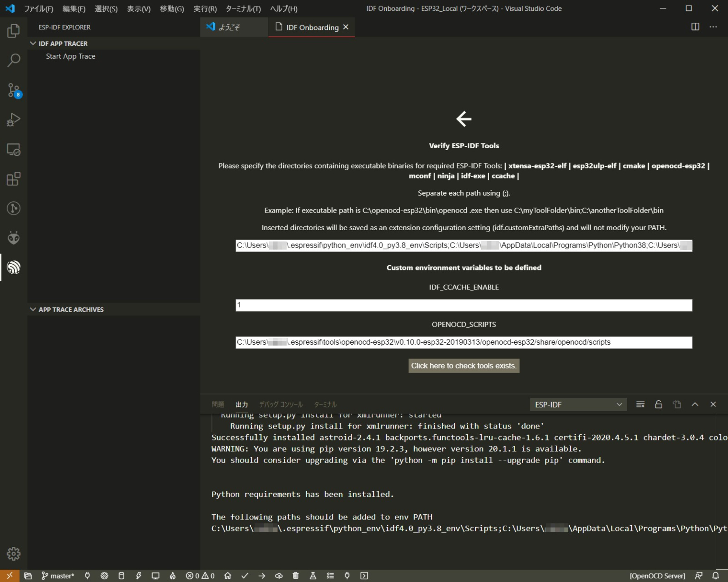Click the checklist tasks icon in status bar
The height and width of the screenshot is (582, 728).
(x=330, y=576)
